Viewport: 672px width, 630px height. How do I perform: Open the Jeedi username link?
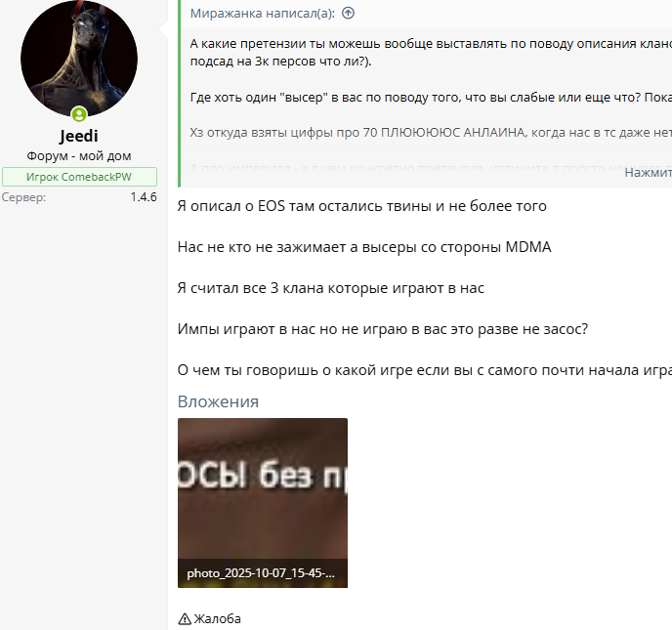tap(79, 136)
